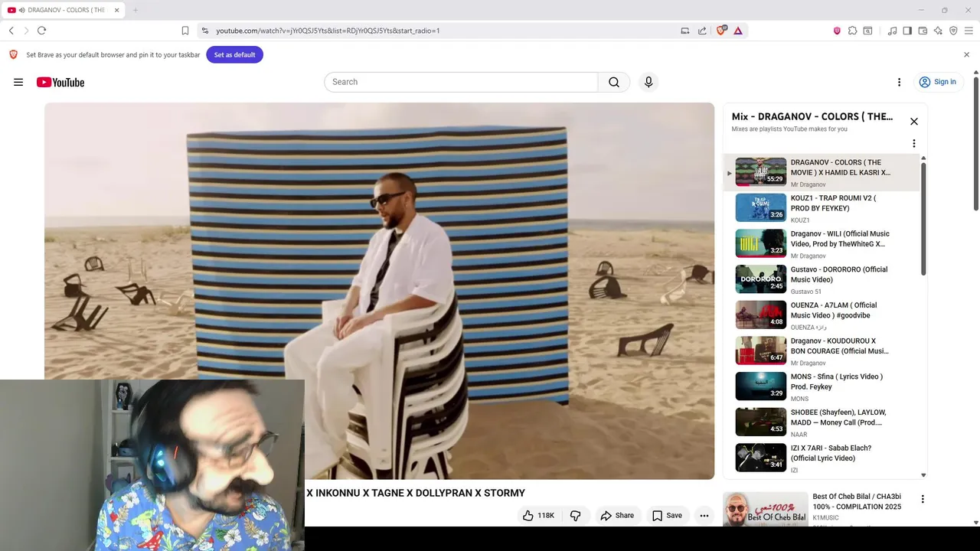Open Brave Rewards triangle icon
980x551 pixels.
point(738,31)
